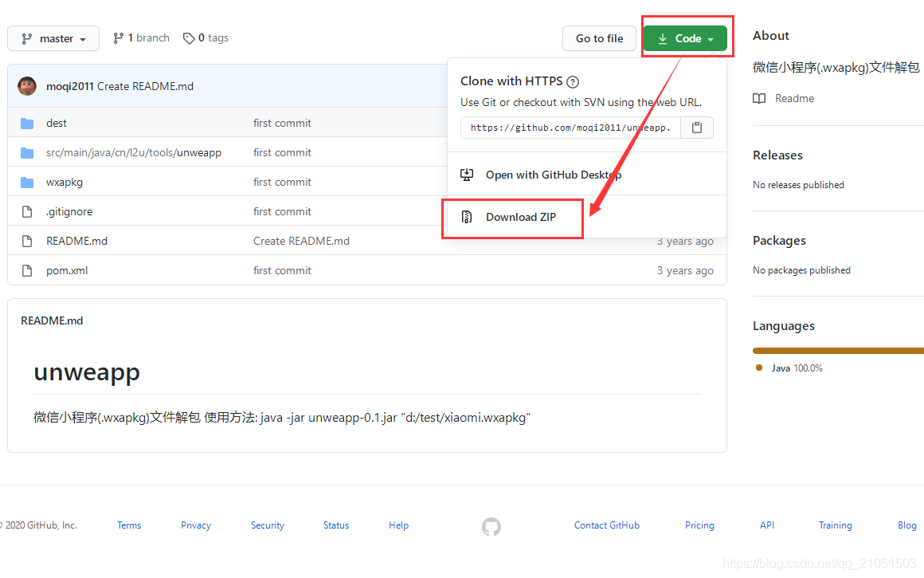Screen dimensions: 924x578
Task: Choose Download ZIP option
Action: click(x=520, y=217)
